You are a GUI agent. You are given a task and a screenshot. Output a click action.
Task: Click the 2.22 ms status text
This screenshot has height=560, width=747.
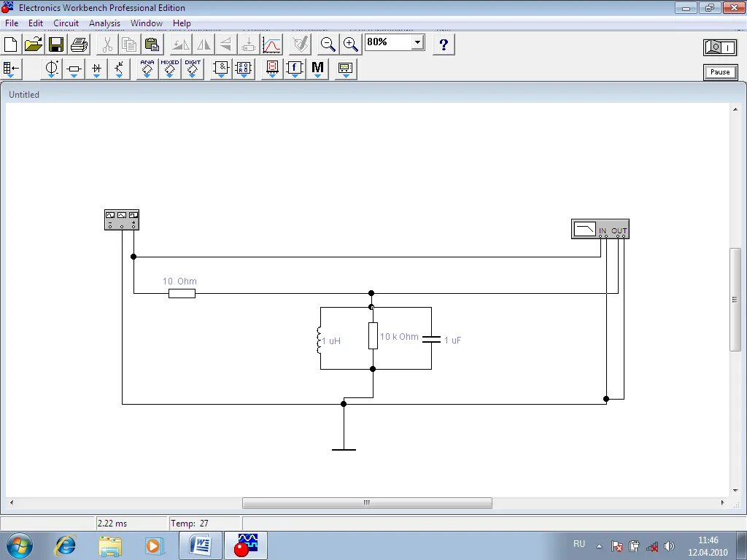[x=112, y=524]
